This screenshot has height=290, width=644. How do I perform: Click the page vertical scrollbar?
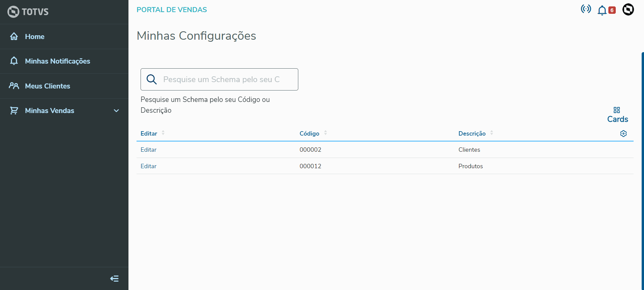(642, 168)
